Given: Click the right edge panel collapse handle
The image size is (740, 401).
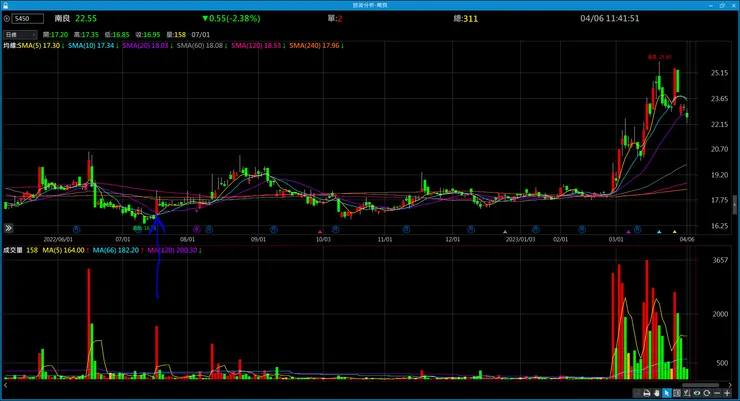Looking at the screenshot, I should coord(735,205).
